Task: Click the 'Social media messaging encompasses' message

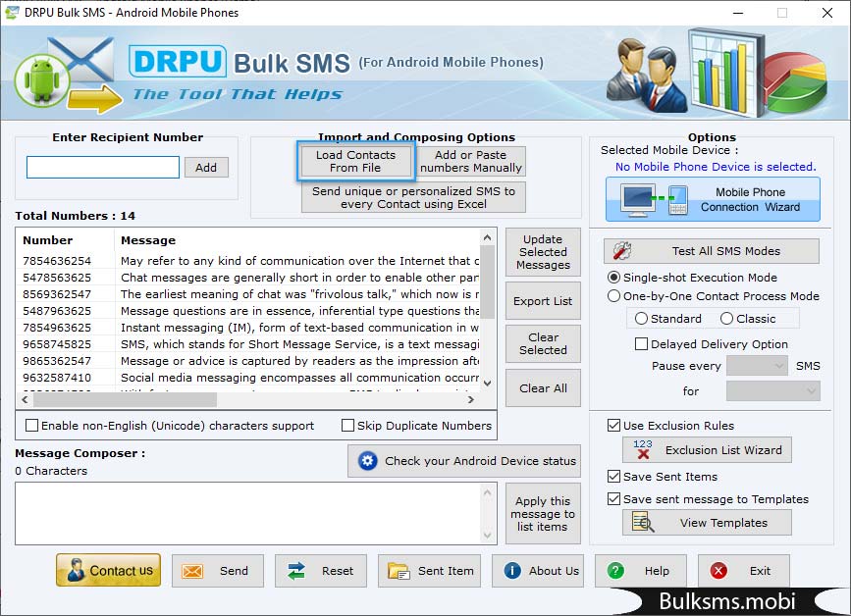Action: click(x=299, y=378)
